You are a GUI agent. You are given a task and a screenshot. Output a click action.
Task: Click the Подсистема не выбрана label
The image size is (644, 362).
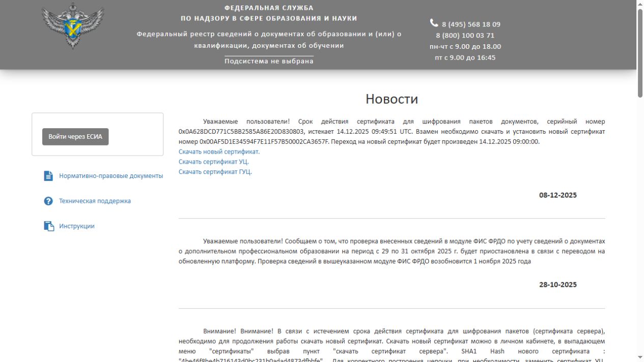coord(269,61)
